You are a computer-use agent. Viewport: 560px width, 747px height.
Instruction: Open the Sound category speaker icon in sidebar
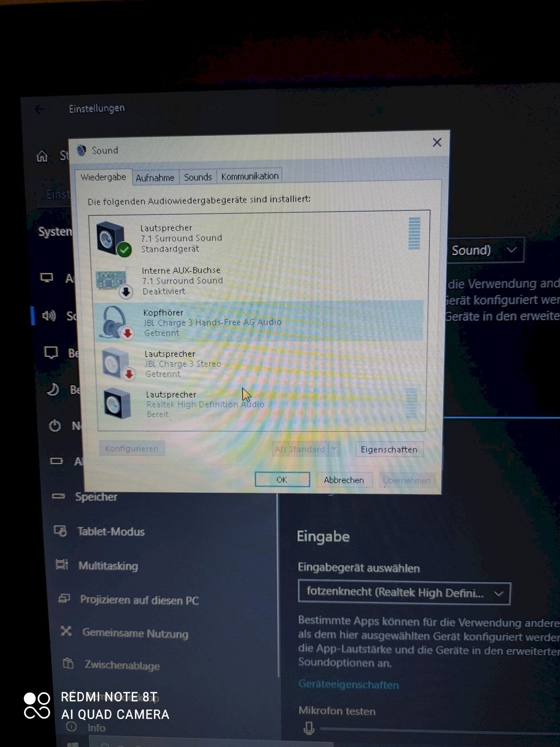49,316
